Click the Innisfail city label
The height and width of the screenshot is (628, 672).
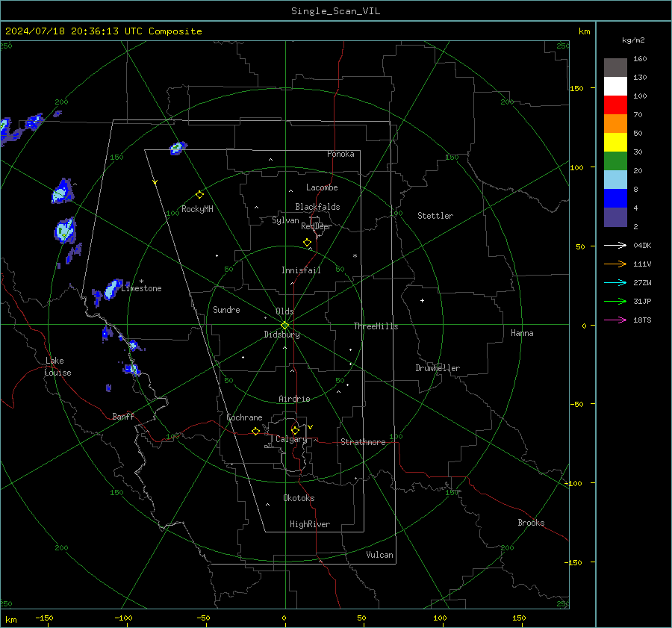click(x=301, y=270)
